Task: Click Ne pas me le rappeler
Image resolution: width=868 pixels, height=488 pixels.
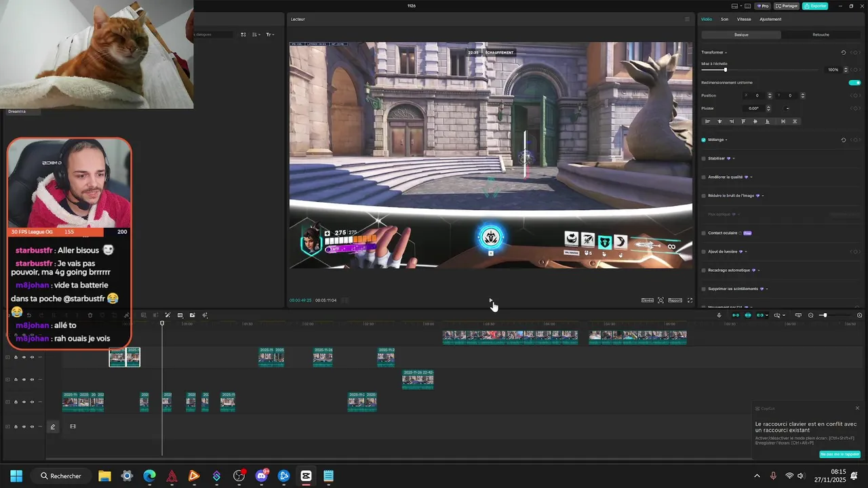Action: tap(840, 454)
